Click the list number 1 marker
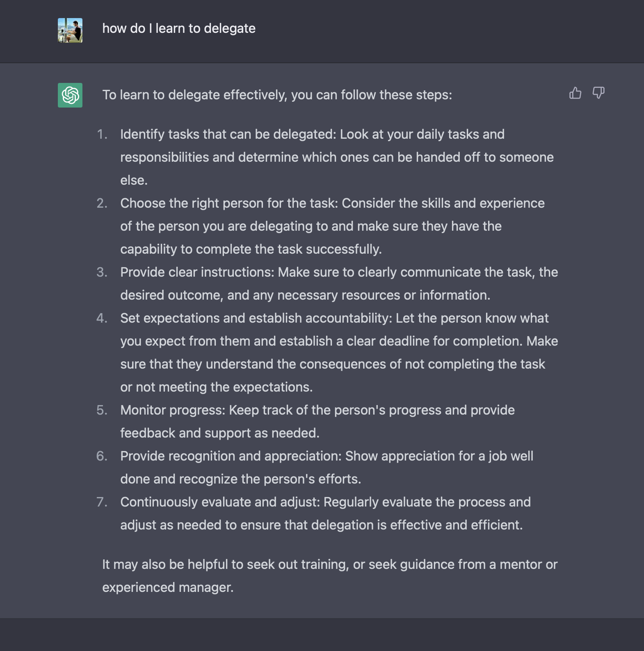The width and height of the screenshot is (644, 651). coord(102,134)
